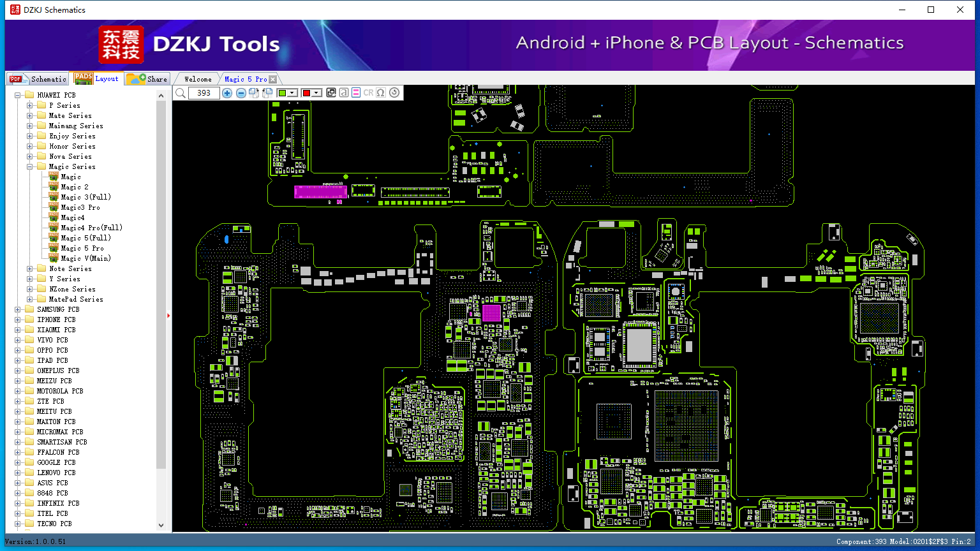Click the green color swatch
980x551 pixels.
283,93
